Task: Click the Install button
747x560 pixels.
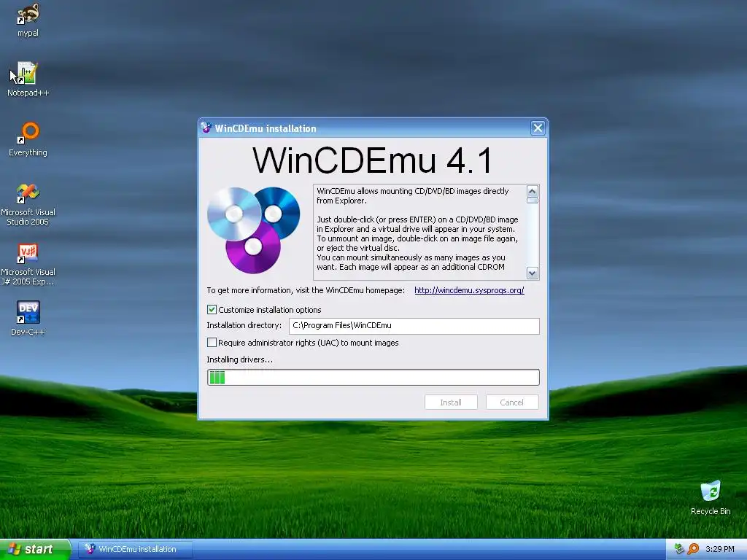Action: point(451,402)
